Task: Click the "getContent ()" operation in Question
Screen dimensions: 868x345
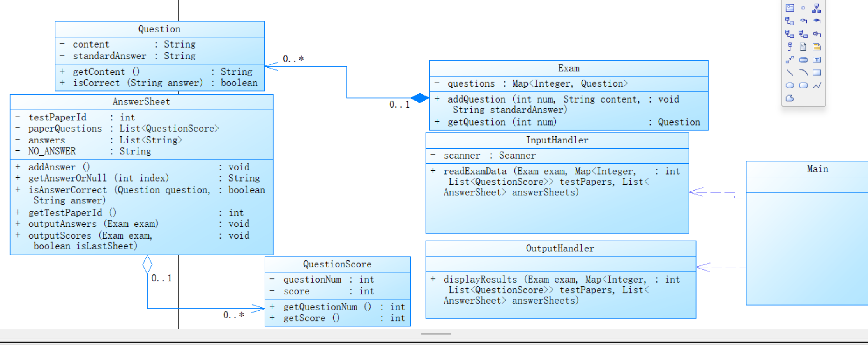Action: point(156,72)
